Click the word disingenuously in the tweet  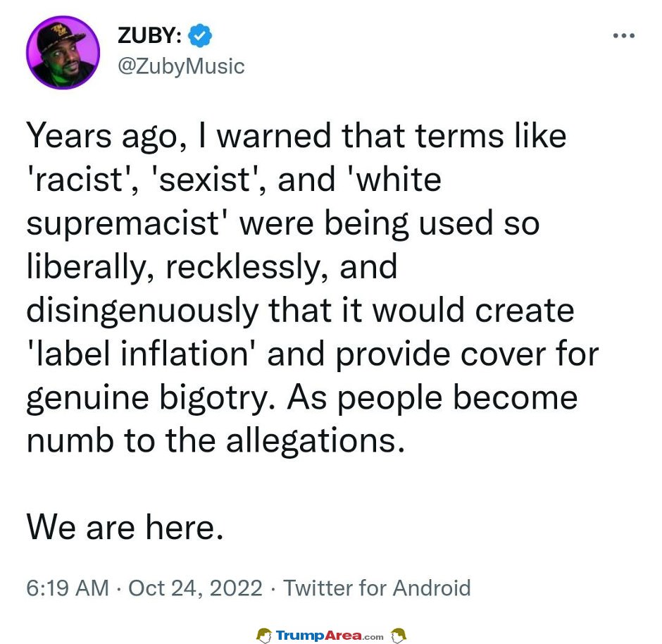(142, 311)
